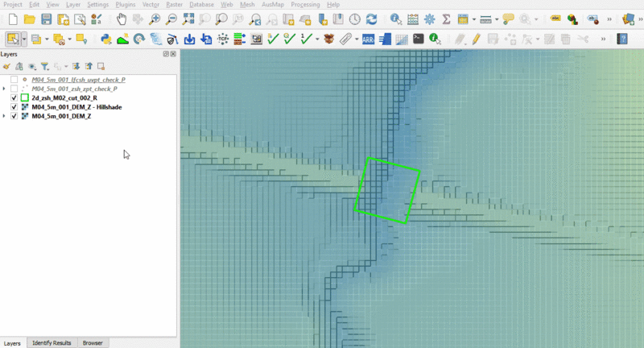Viewport: 644px width, 348px height.
Task: Click the green layer symbol swatch for 2d_zsh_M02_cut_002_R
Action: [x=25, y=97]
